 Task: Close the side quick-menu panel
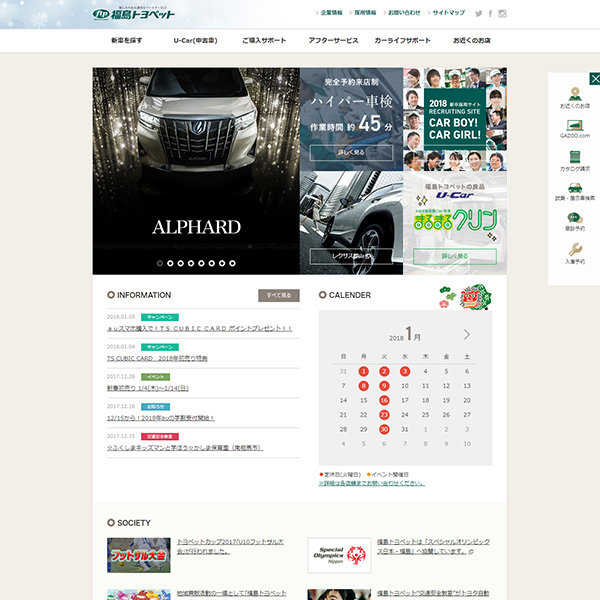(595, 79)
